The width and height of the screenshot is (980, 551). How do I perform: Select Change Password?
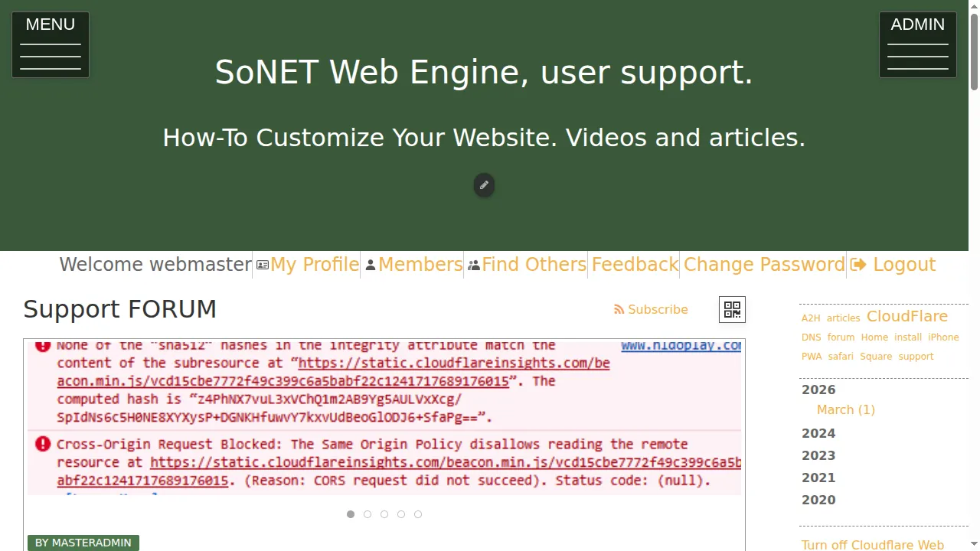tap(764, 265)
